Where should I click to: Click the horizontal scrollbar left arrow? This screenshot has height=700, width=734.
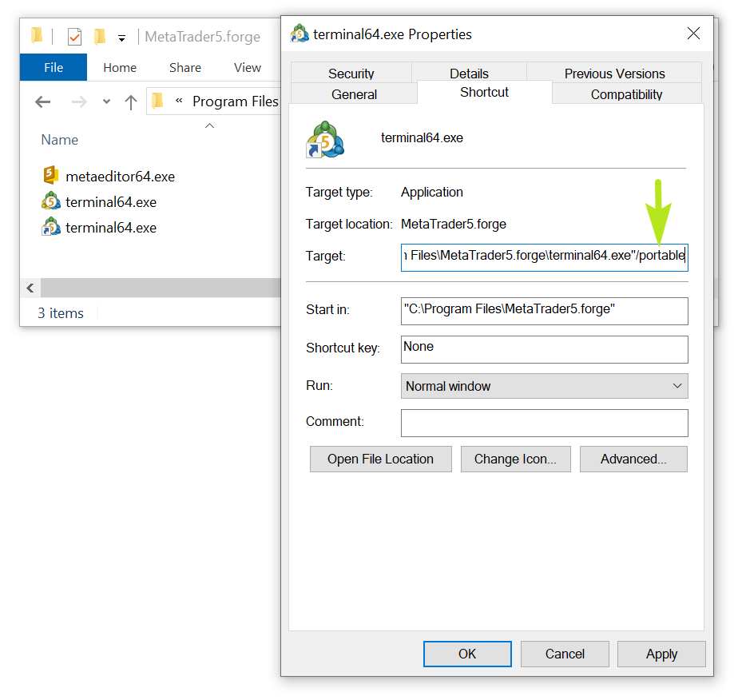(30, 288)
